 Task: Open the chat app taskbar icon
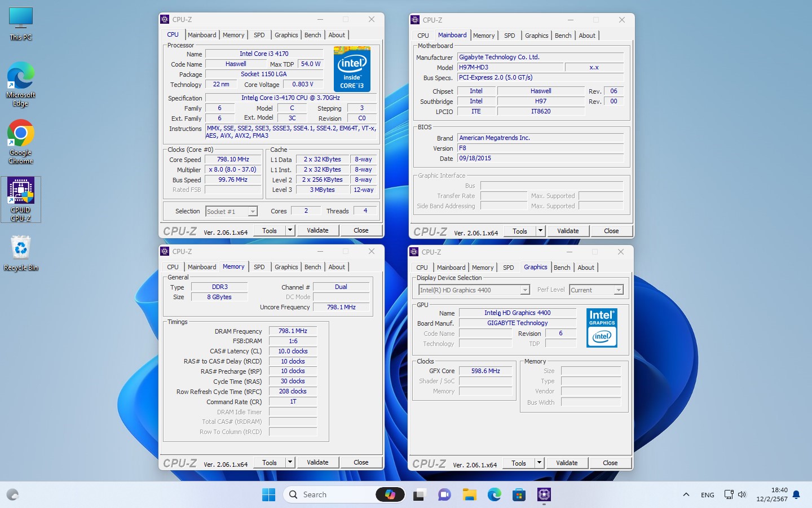[x=444, y=495]
